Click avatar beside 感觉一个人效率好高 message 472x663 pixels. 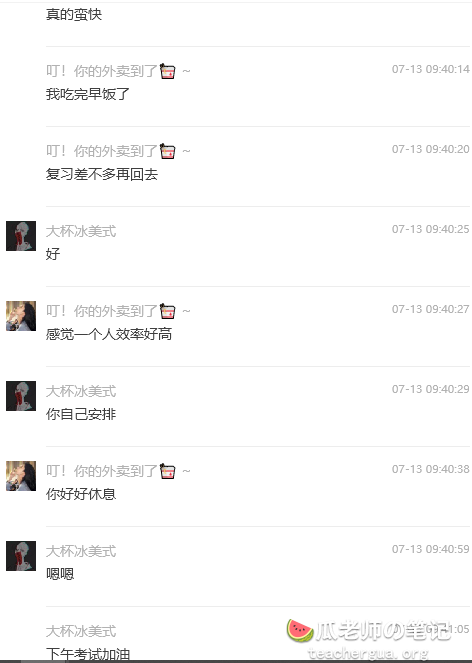(21, 316)
